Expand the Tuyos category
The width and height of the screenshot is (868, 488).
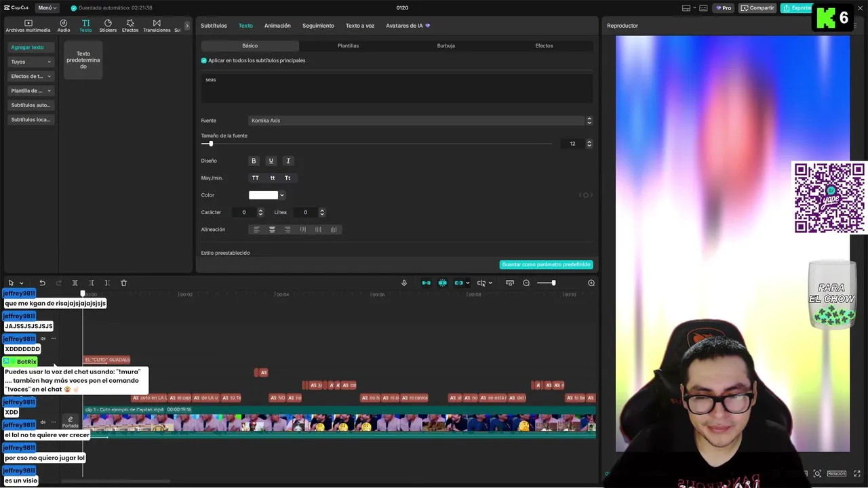[31, 62]
